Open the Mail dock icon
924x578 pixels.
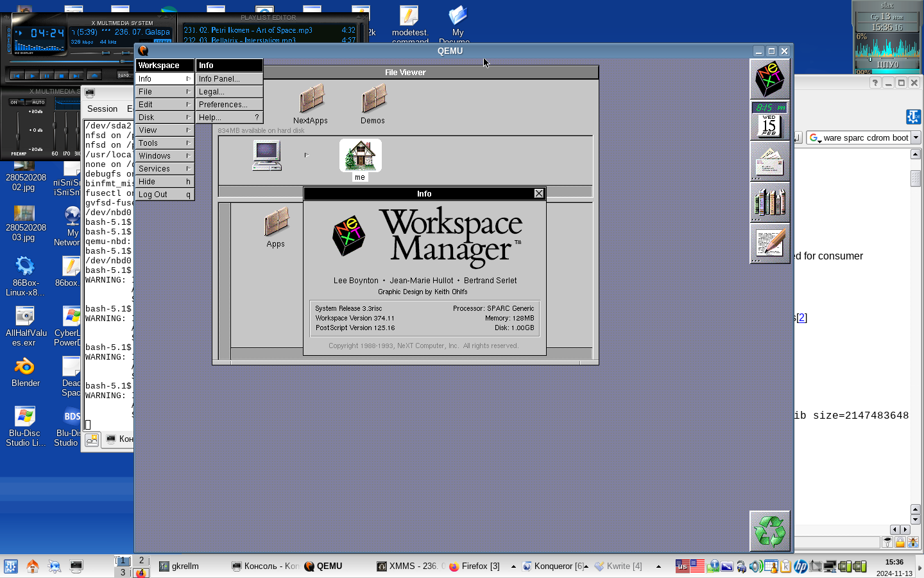(769, 162)
